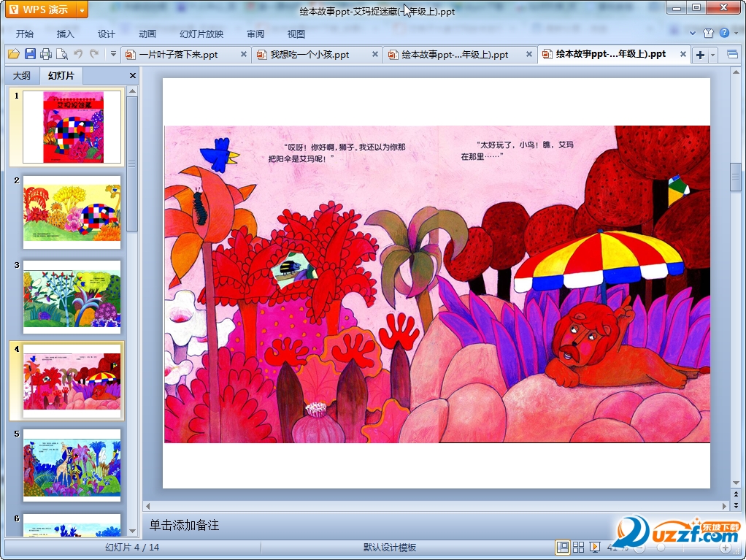Select slide 5 thumbnail

(72, 465)
